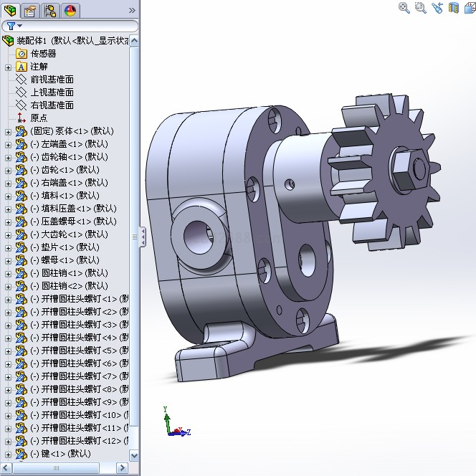Image resolution: width=476 pixels, height=476 pixels.
Task: Show more panel tabs with double chevron
Action: 131,10
